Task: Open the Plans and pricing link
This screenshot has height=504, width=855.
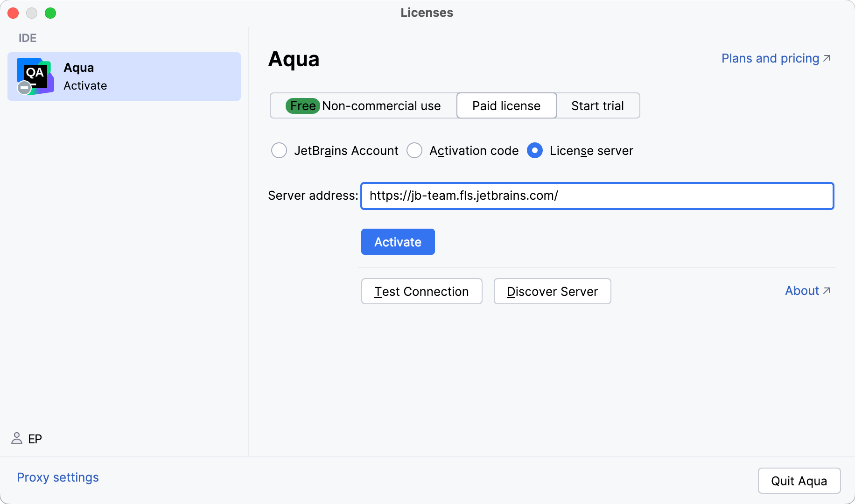Action: tap(771, 58)
